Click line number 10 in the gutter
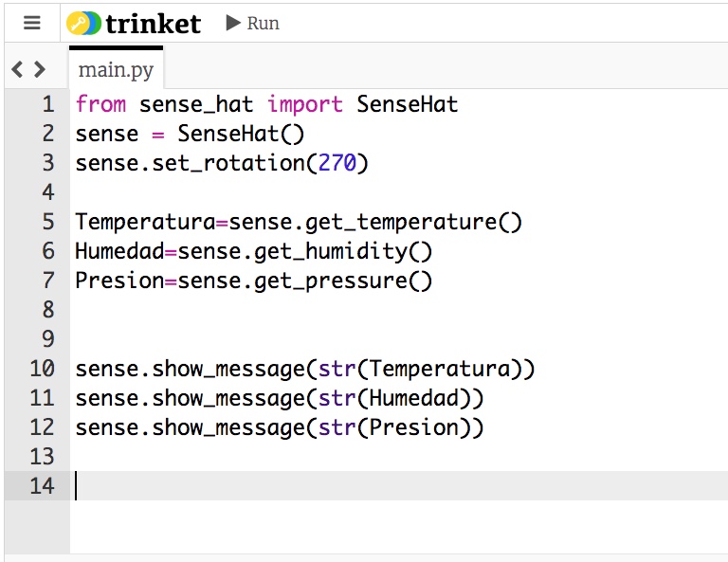 pyautogui.click(x=43, y=369)
